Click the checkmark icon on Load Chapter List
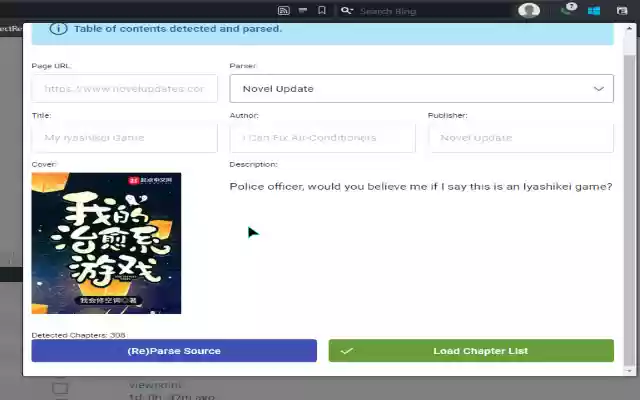The image size is (640, 400). point(347,351)
